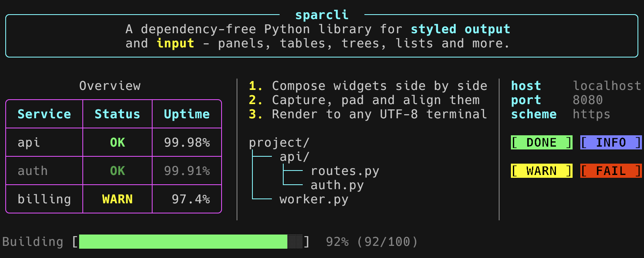Select the highlighted word "input"
The image size is (644, 258).
(175, 43)
